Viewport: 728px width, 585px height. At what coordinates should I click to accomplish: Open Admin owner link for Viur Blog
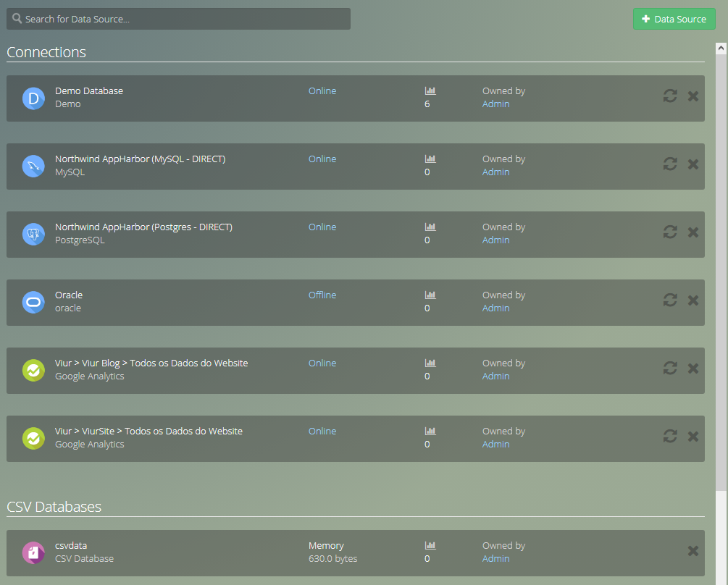click(x=496, y=376)
